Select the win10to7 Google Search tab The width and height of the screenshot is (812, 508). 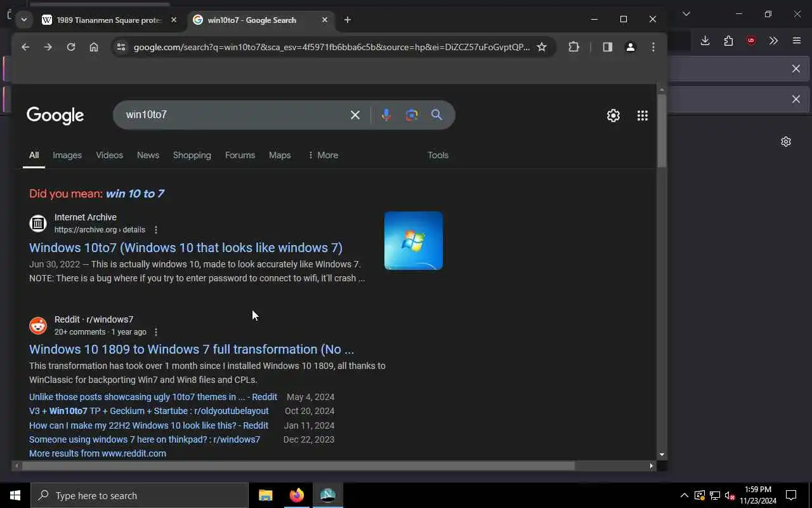pos(260,20)
